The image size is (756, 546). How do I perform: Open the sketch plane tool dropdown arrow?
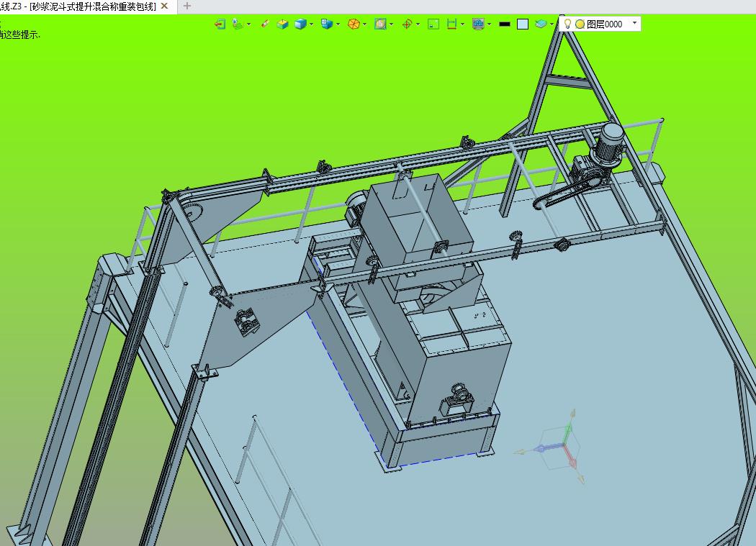249,24
